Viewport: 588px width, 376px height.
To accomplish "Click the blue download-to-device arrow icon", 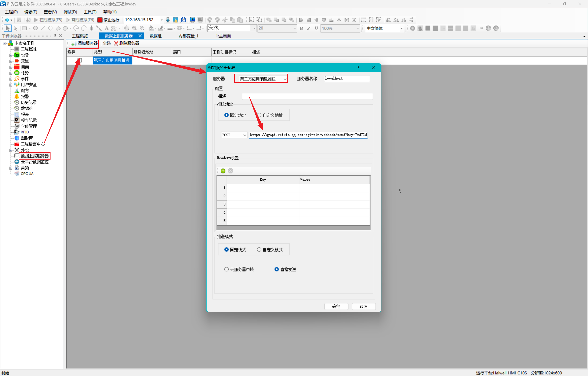I will (168, 20).
